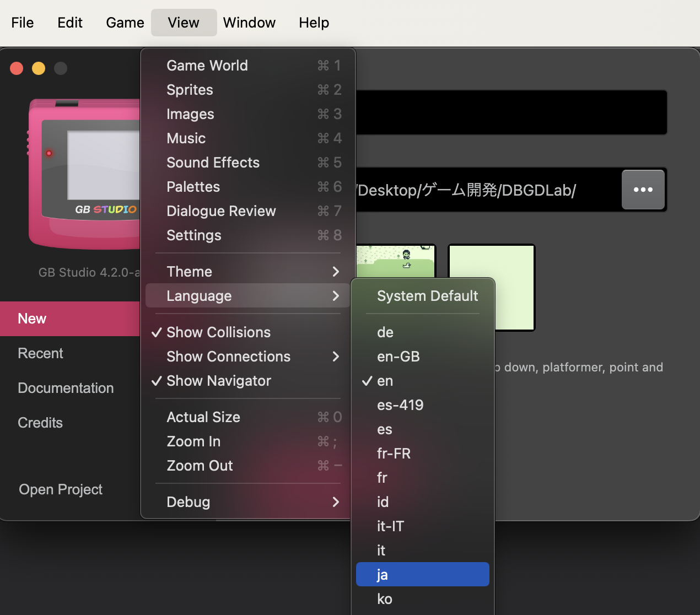Minimize the GB Studio window
This screenshot has height=615, width=700.
pos(39,68)
